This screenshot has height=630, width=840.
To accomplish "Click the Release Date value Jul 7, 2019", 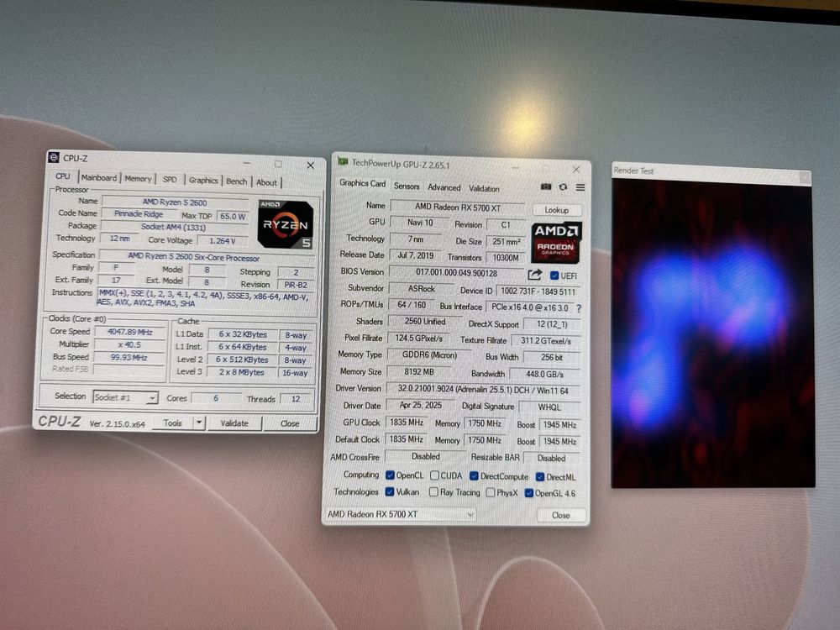I will pos(415,255).
